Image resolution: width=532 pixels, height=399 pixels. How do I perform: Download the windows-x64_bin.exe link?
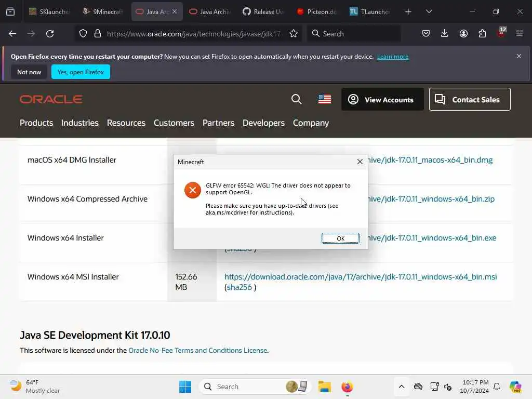click(432, 238)
